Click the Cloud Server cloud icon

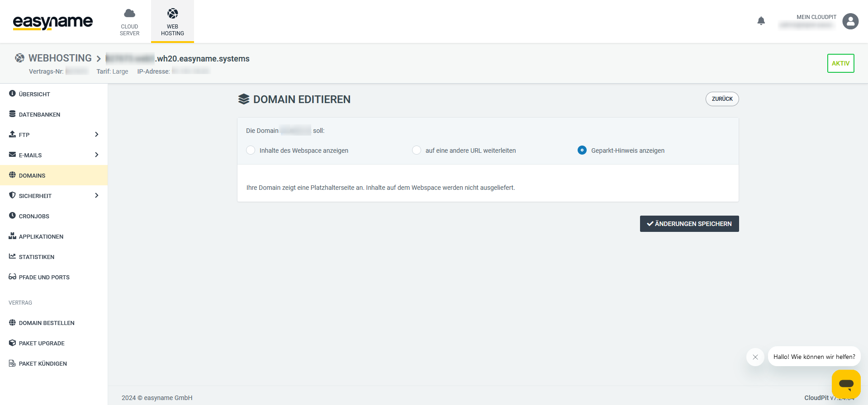(129, 13)
